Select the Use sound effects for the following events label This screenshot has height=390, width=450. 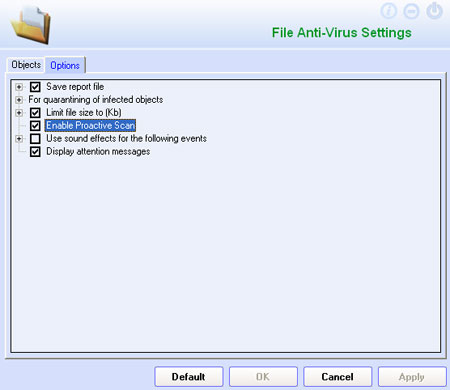[126, 139]
